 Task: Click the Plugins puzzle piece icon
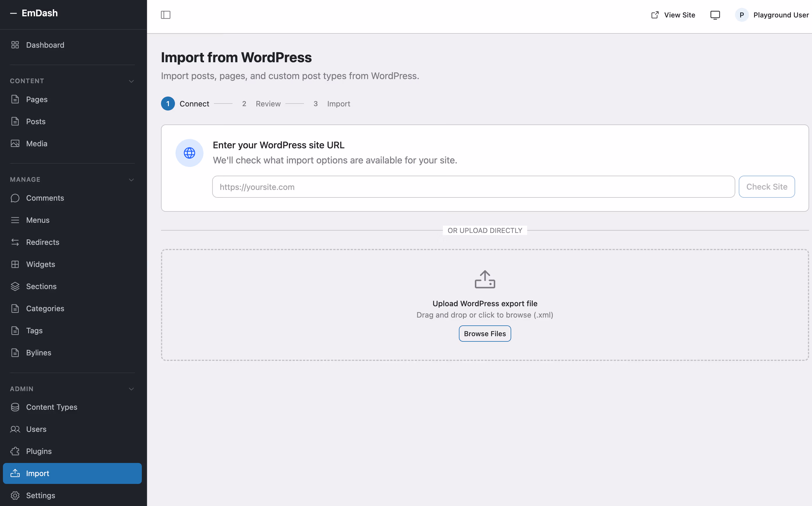coord(15,451)
